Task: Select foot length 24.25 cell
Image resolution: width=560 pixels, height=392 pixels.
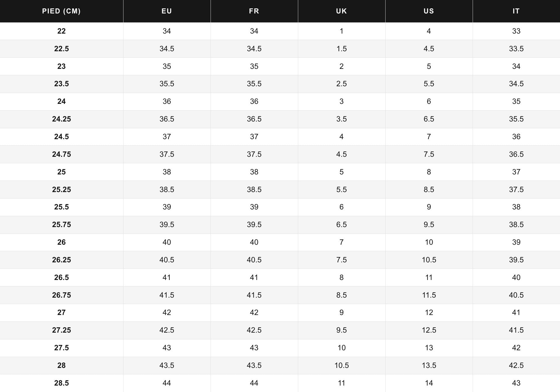Action: [61, 119]
